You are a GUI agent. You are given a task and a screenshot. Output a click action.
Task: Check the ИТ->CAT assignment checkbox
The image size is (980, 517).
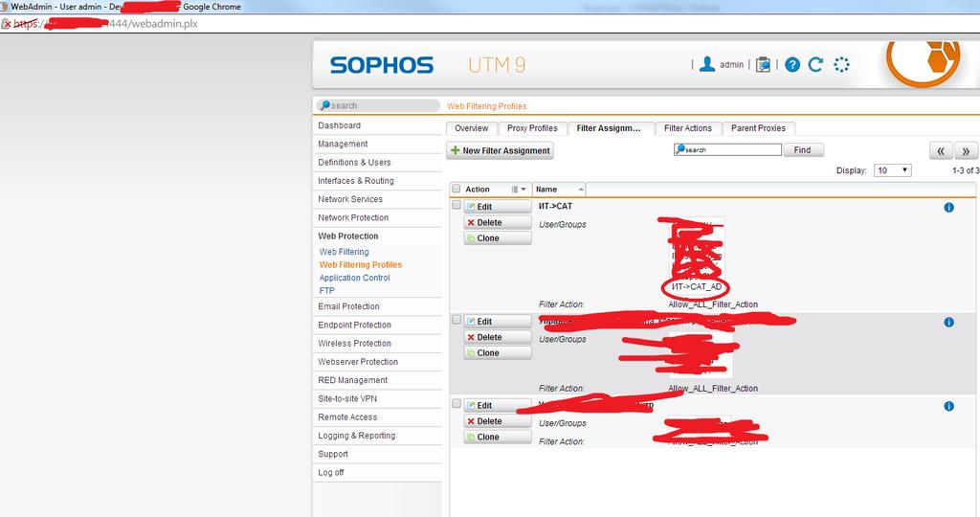457,206
